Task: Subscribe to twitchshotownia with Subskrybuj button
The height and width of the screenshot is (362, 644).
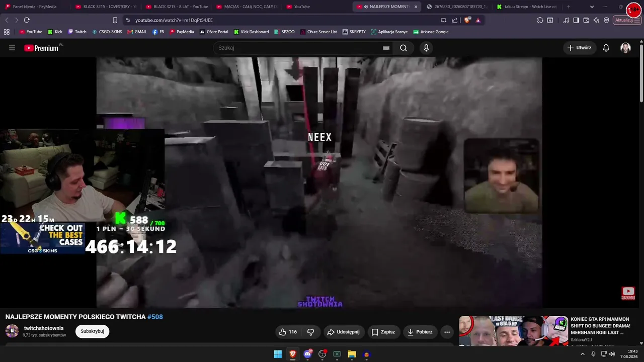Action: tap(92, 331)
